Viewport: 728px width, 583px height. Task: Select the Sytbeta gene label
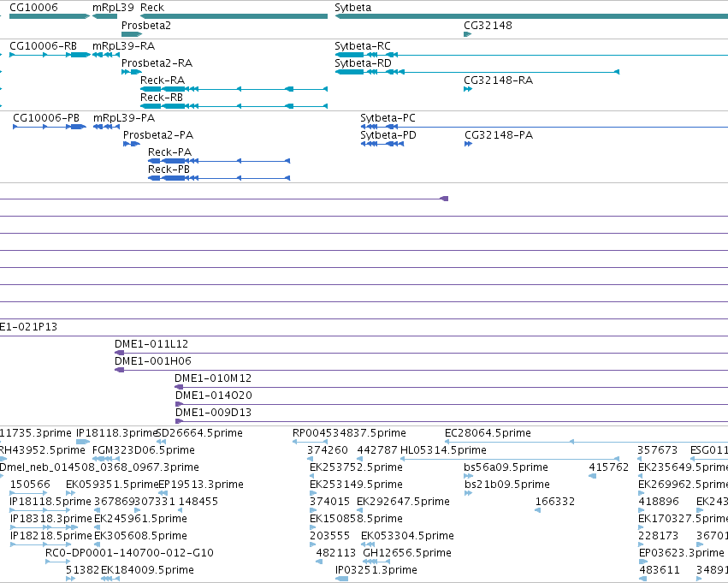[352, 8]
